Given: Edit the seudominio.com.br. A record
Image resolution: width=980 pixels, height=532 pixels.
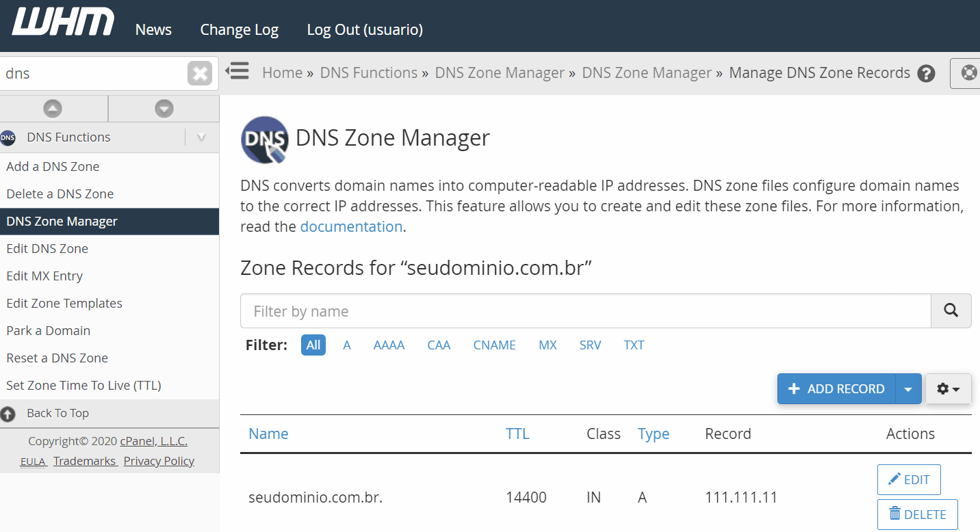Looking at the screenshot, I should point(909,480).
